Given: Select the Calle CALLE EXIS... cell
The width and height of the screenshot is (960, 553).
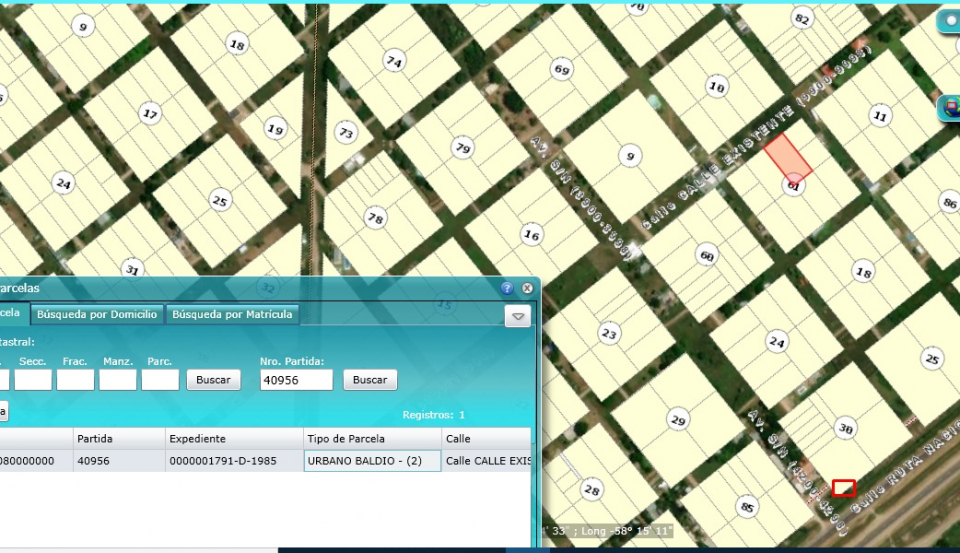Looking at the screenshot, I should pos(486,461).
